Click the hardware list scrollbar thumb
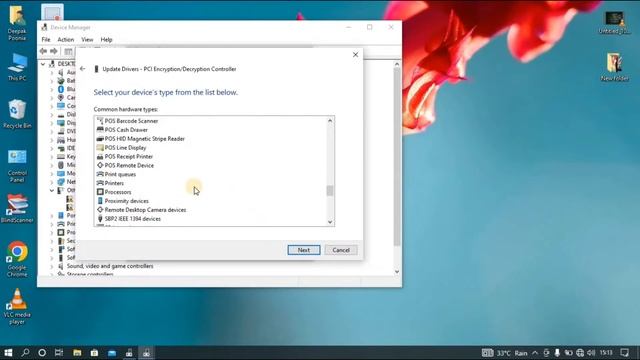The height and width of the screenshot is (360, 640). tap(330, 190)
